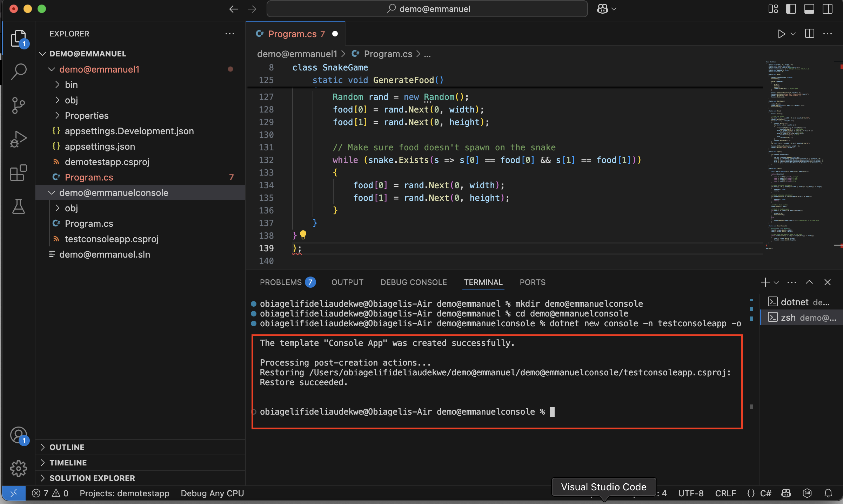Open the Extensions view icon
Image resolution: width=843 pixels, height=504 pixels.
pos(19,173)
